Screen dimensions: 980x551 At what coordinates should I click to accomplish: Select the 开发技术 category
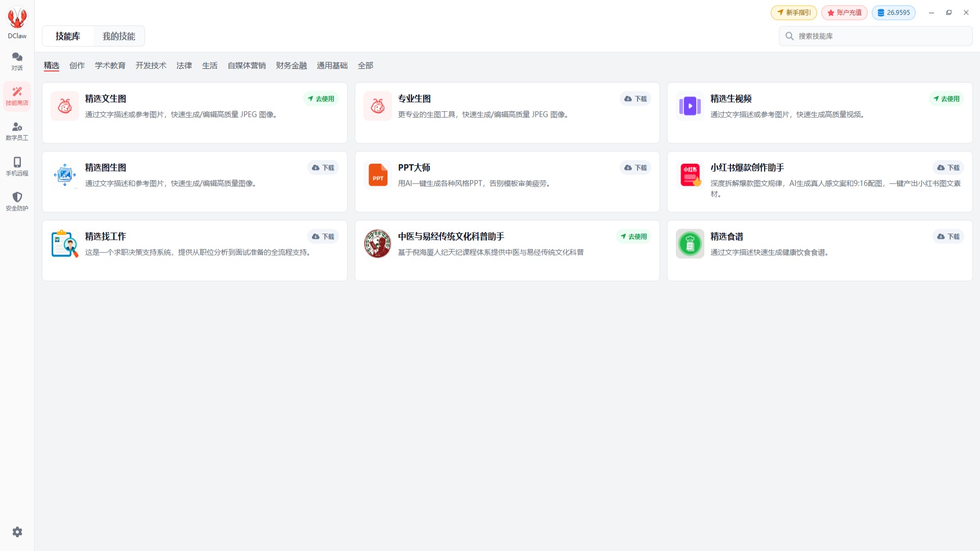[151, 65]
